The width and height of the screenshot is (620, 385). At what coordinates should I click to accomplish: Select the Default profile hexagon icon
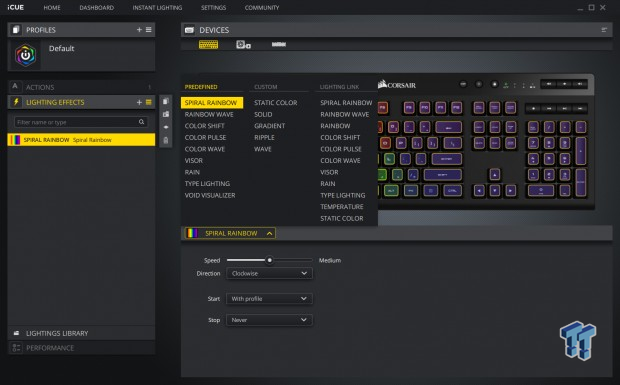click(26, 55)
